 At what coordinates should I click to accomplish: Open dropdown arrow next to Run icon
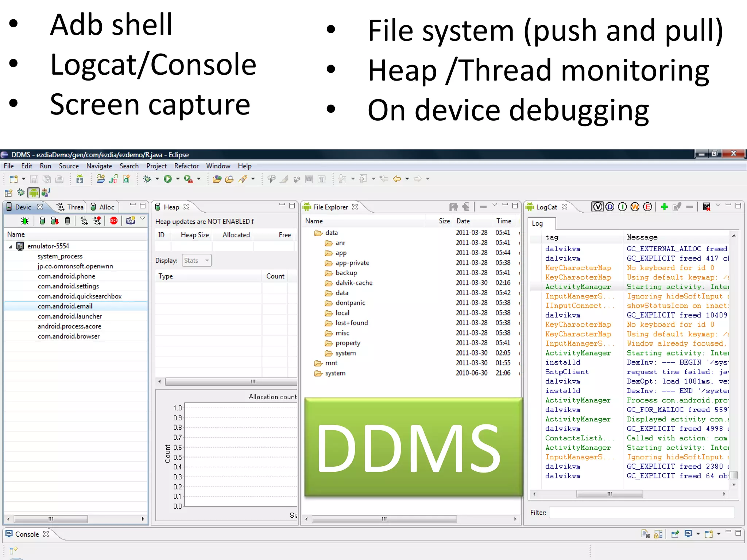[x=178, y=179]
